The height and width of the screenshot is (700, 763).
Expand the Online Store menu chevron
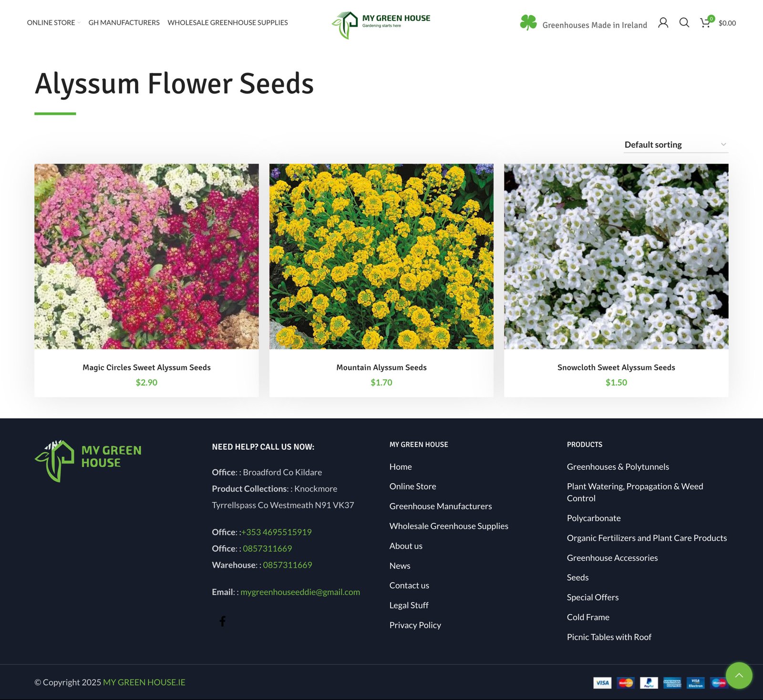pyautogui.click(x=79, y=23)
